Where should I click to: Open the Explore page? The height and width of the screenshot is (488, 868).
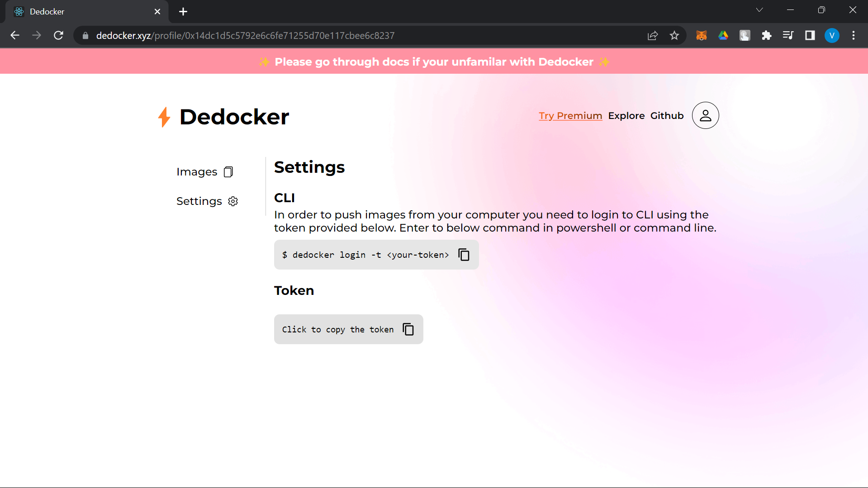tap(626, 116)
